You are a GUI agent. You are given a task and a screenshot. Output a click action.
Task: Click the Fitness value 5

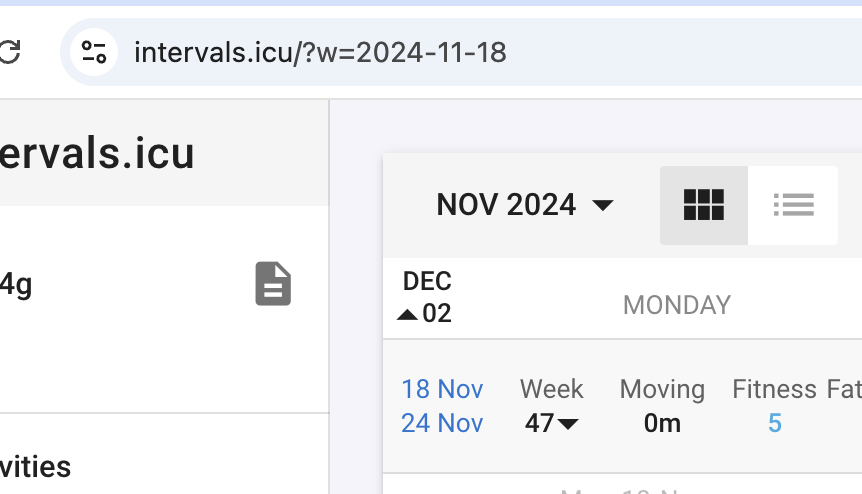pos(775,423)
